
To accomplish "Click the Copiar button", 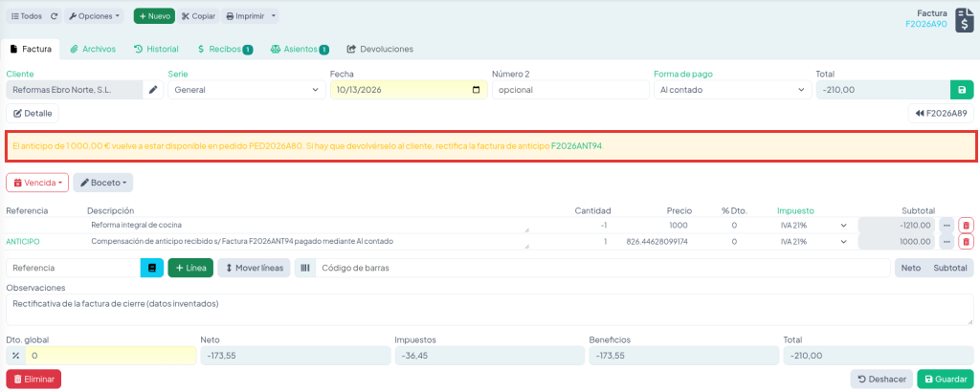I will tap(198, 16).
